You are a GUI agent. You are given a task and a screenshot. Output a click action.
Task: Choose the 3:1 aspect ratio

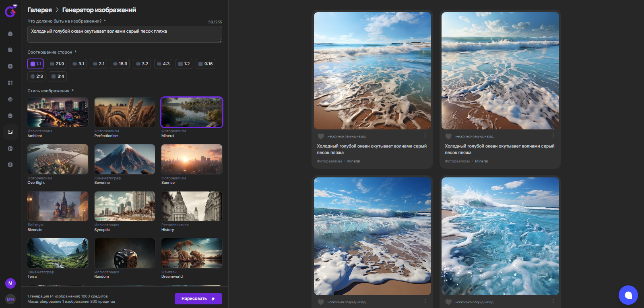tap(78, 64)
